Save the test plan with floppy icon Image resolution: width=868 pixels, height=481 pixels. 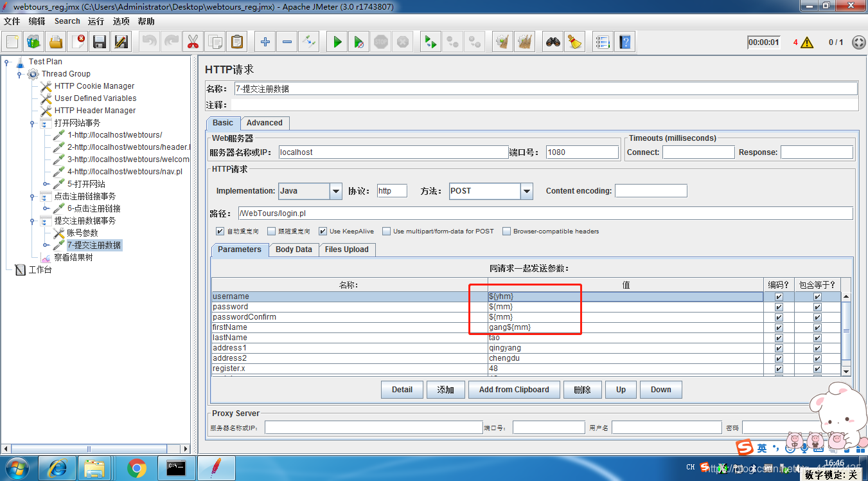100,42
